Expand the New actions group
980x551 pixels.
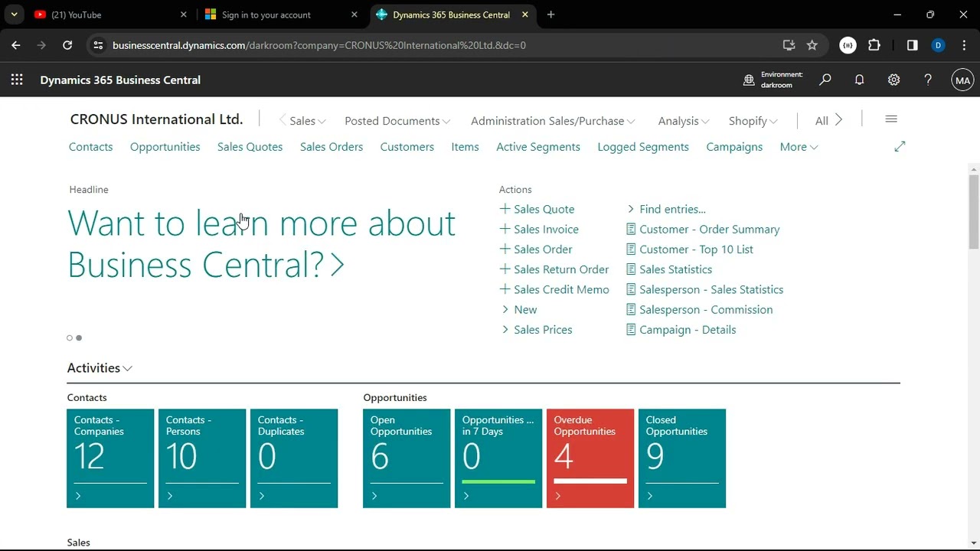(x=519, y=309)
